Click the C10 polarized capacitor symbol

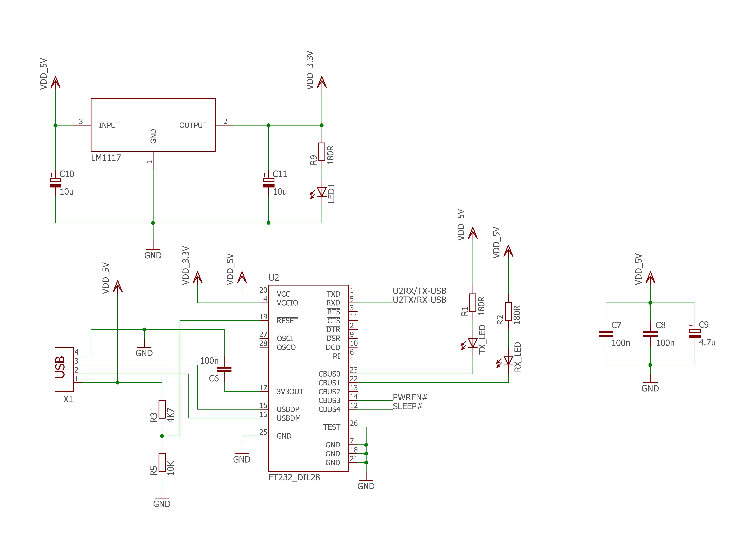[x=55, y=183]
